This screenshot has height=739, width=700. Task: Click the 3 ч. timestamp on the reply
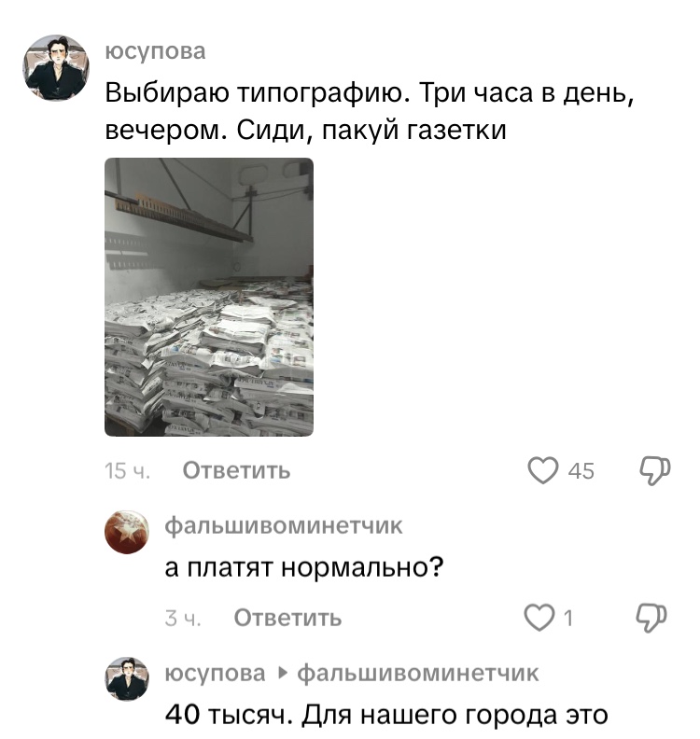pyautogui.click(x=183, y=619)
